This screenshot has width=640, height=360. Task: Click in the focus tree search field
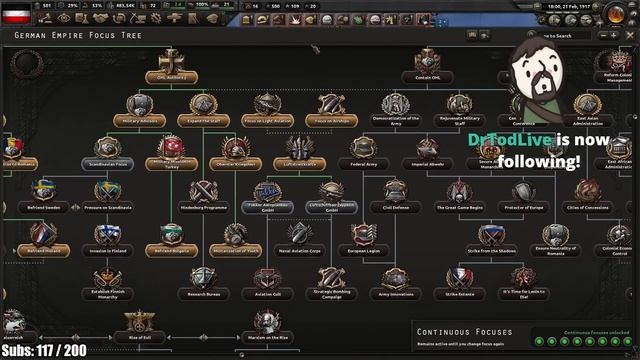click(564, 36)
